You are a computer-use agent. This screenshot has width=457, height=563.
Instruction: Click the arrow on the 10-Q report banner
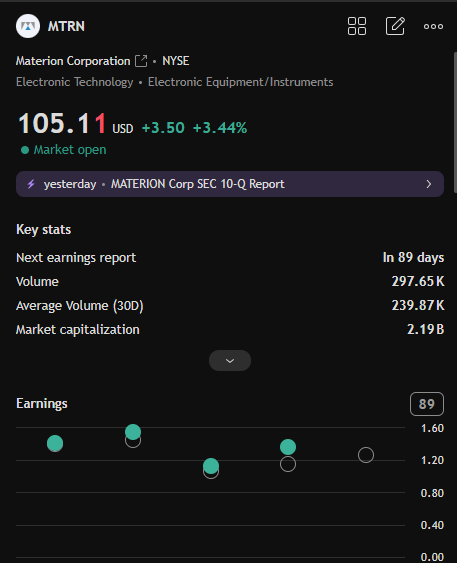coord(429,184)
